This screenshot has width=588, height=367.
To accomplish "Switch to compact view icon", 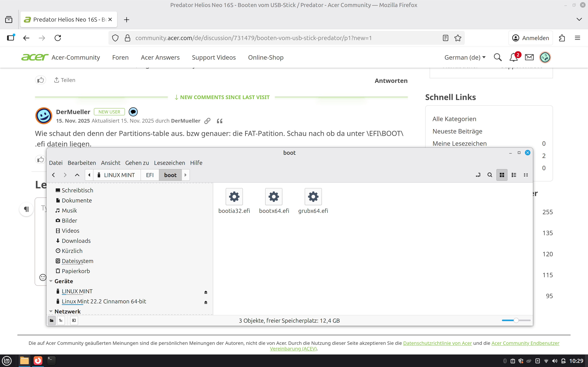I will click(526, 175).
